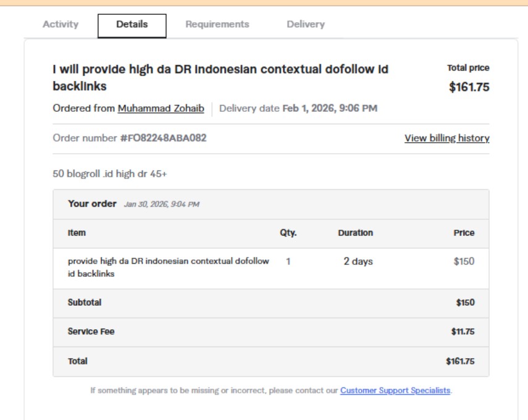Contact Customer Support Specialists via link
The height and width of the screenshot is (420, 528).
click(395, 391)
